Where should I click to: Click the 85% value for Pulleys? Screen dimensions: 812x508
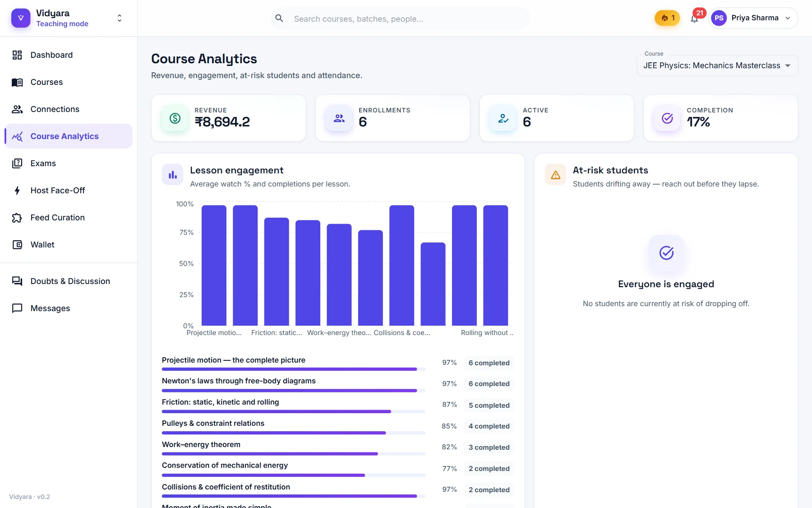[449, 426]
